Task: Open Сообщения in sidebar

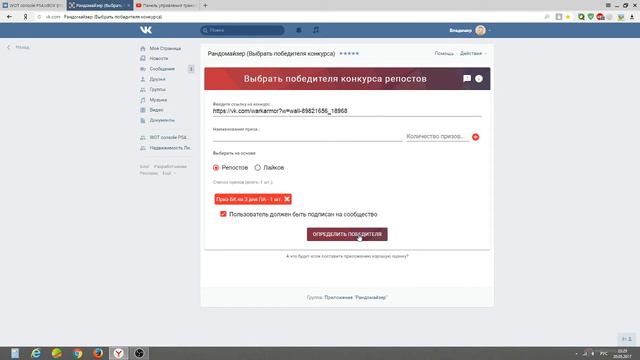Action: click(x=162, y=69)
